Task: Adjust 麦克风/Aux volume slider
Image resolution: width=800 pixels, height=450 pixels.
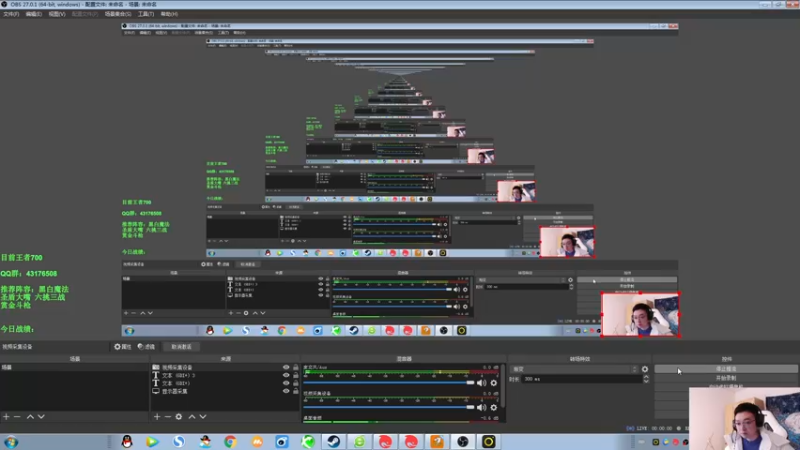Action: tap(389, 383)
